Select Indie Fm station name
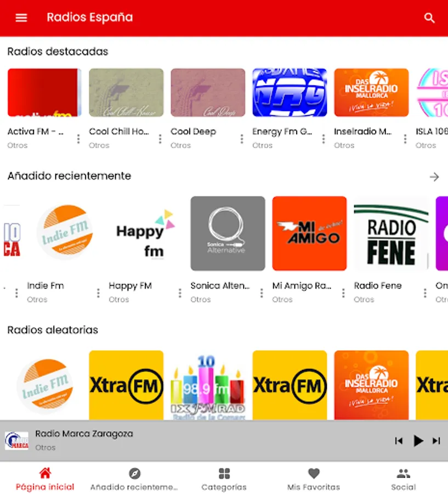The image size is (448, 494). 46,286
